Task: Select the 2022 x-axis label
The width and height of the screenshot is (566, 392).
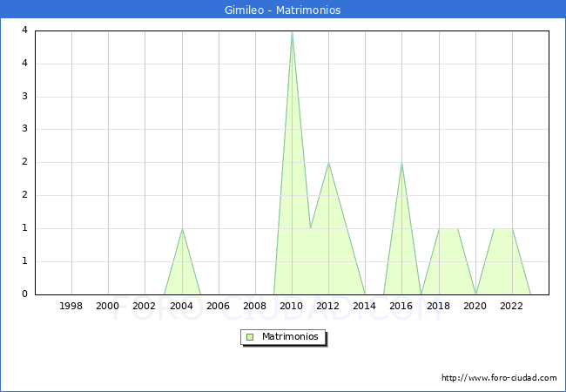Action: 511,306
